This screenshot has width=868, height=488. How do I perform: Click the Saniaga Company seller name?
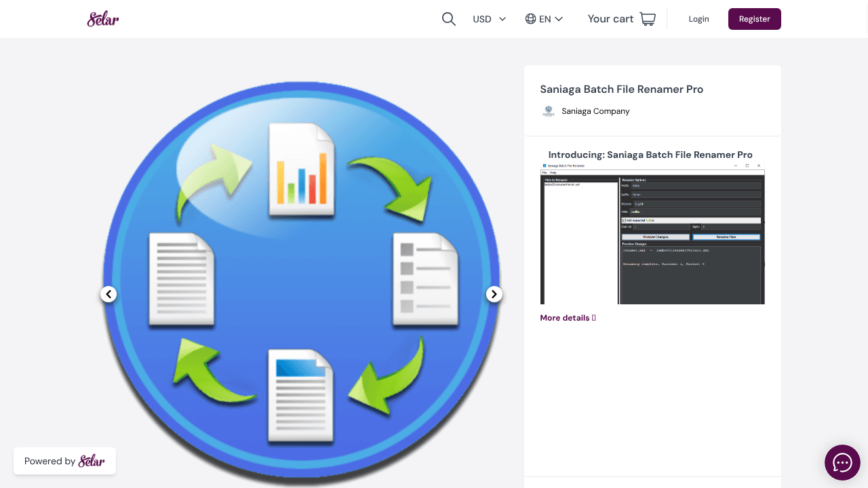click(595, 111)
